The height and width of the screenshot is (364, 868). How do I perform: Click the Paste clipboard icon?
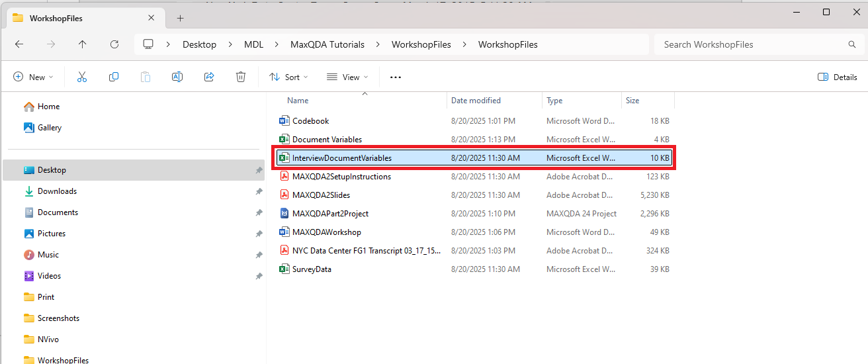tap(146, 77)
